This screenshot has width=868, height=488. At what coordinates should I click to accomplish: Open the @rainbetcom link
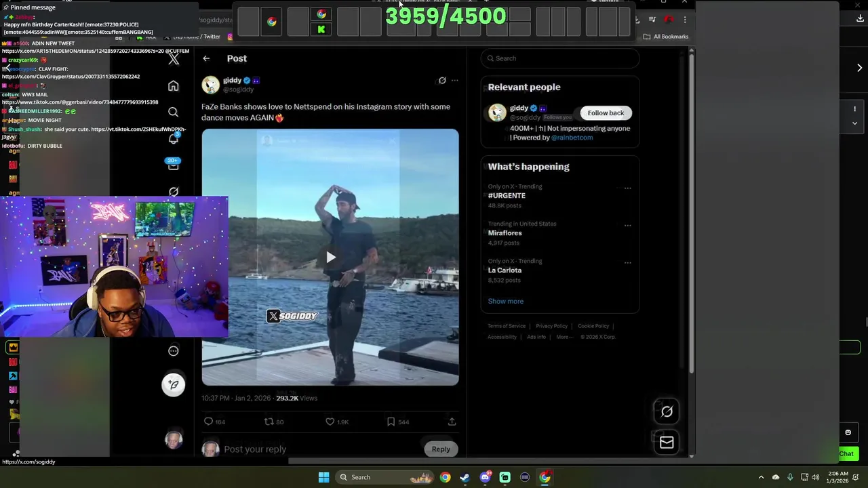click(572, 138)
